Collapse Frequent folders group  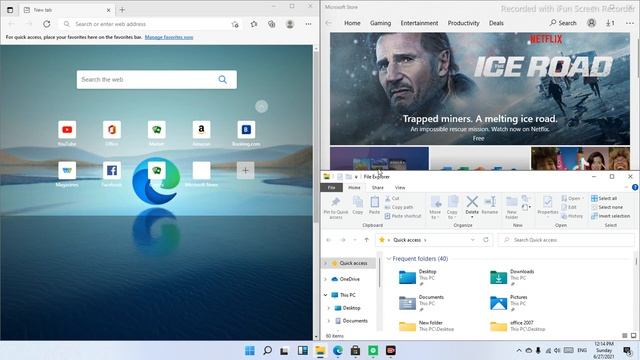coord(389,259)
